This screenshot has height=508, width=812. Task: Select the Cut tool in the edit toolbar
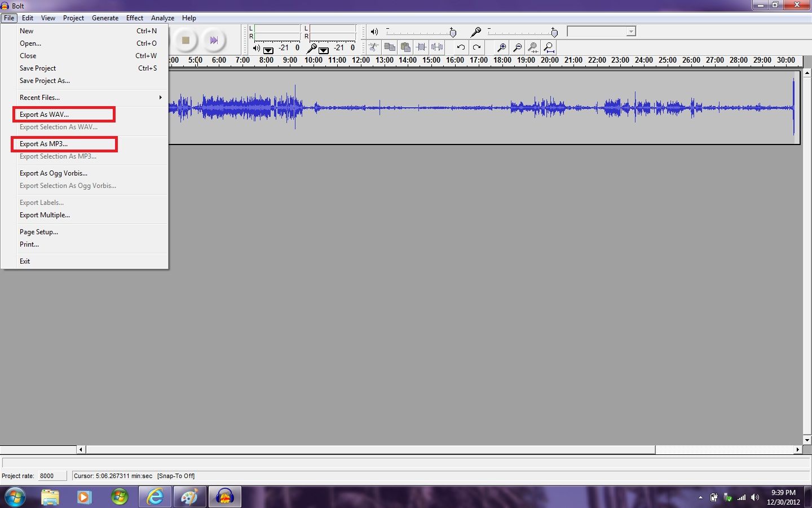[373, 47]
